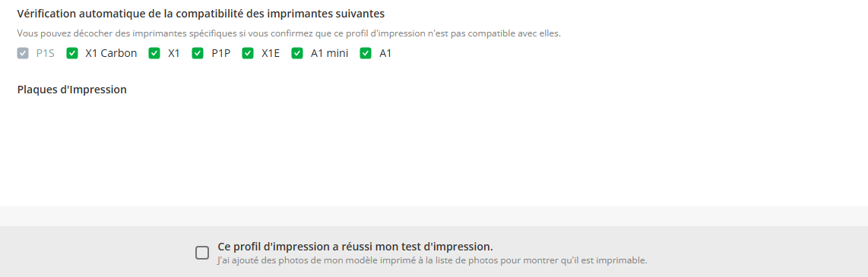Click the 'Vérification automatique de la compatibilité' heading
868x277 pixels.
(201, 13)
